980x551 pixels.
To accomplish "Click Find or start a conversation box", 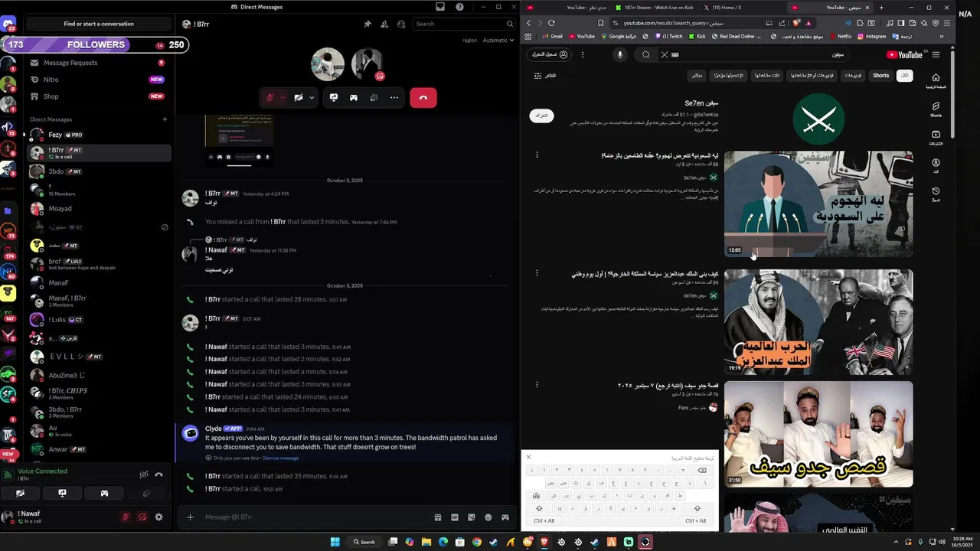I will point(99,24).
